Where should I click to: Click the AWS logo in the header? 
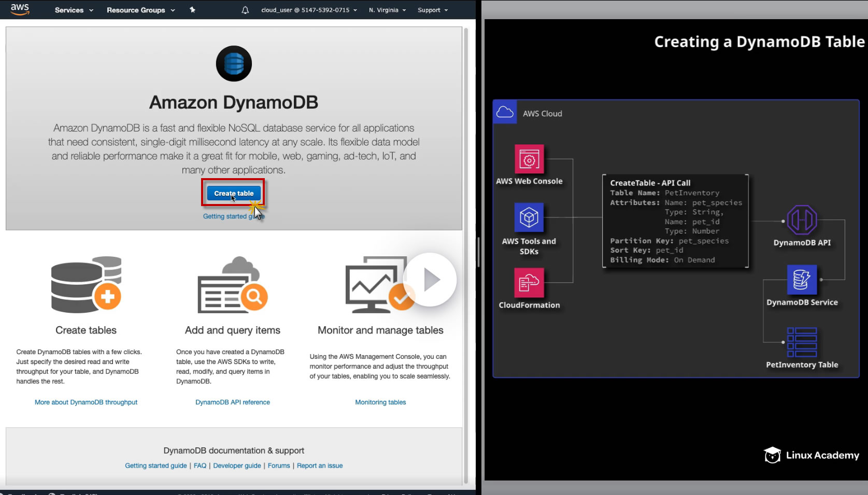click(x=20, y=9)
